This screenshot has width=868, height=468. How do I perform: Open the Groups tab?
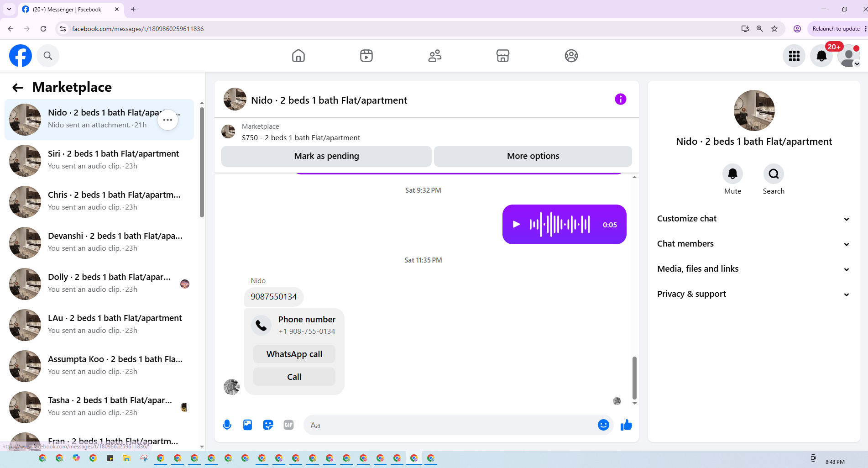(571, 56)
